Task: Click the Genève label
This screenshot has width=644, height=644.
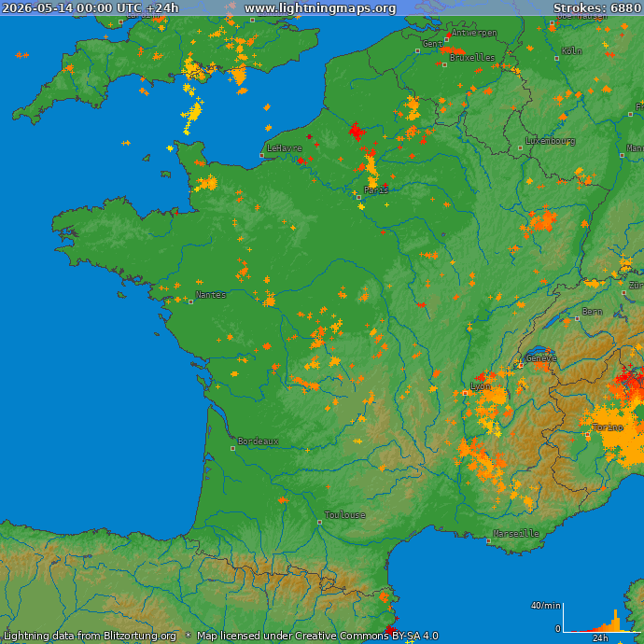Action: 541,357
